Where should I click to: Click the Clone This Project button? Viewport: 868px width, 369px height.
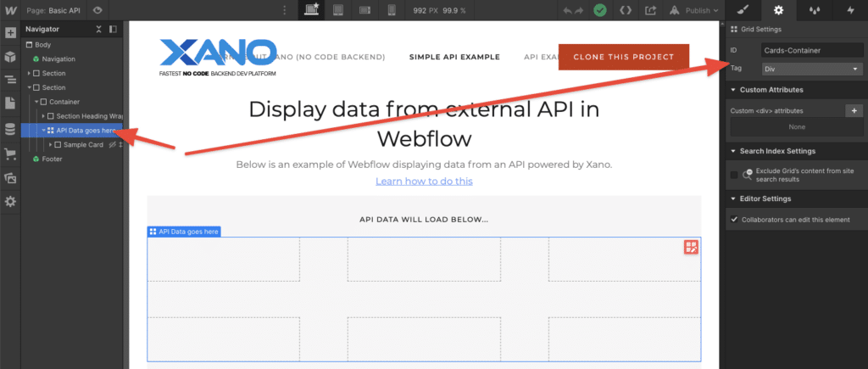(624, 57)
